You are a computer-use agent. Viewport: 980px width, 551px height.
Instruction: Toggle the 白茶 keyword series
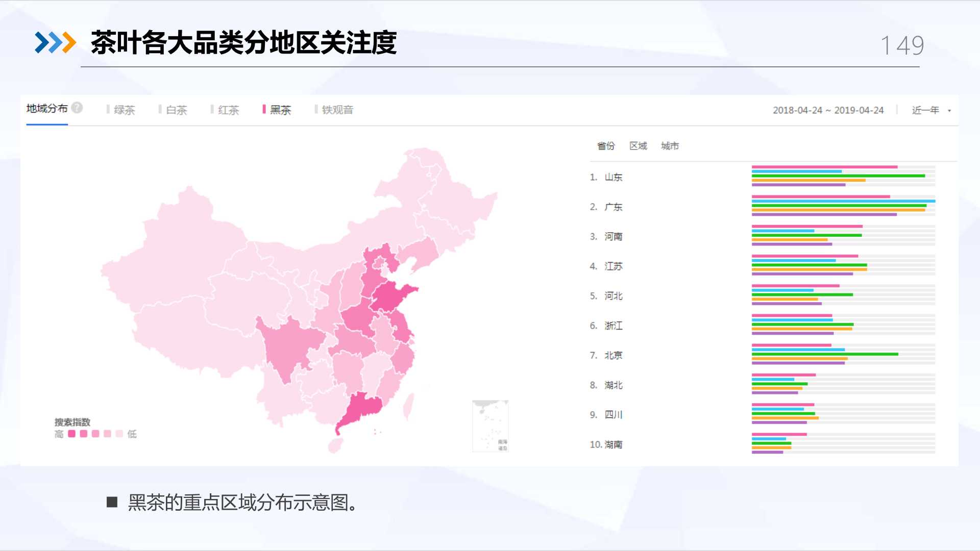pyautogui.click(x=173, y=110)
